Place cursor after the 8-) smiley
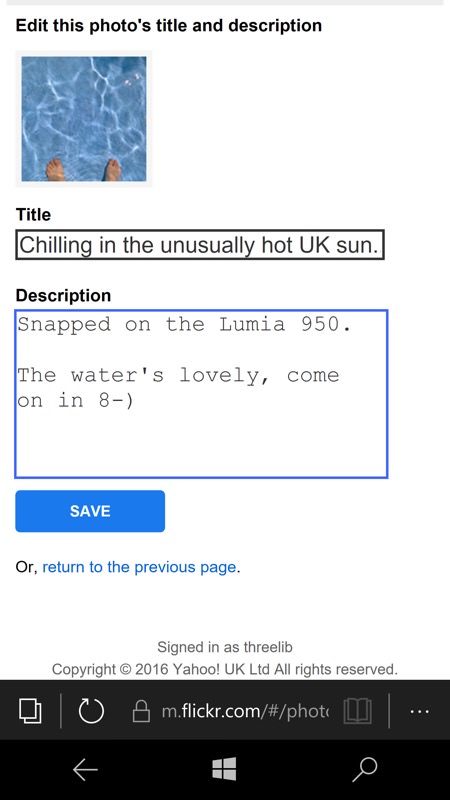 [135, 401]
